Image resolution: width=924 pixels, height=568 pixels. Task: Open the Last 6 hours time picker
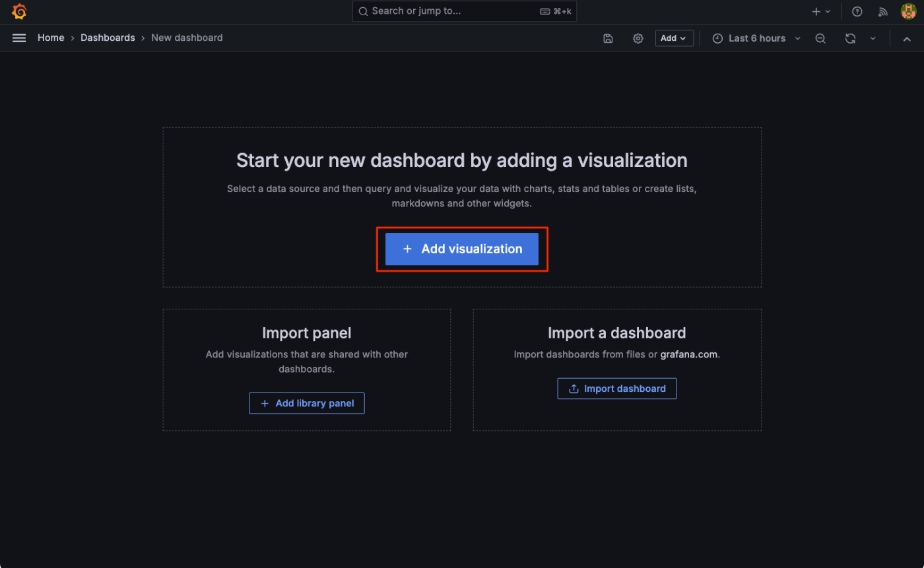point(756,38)
